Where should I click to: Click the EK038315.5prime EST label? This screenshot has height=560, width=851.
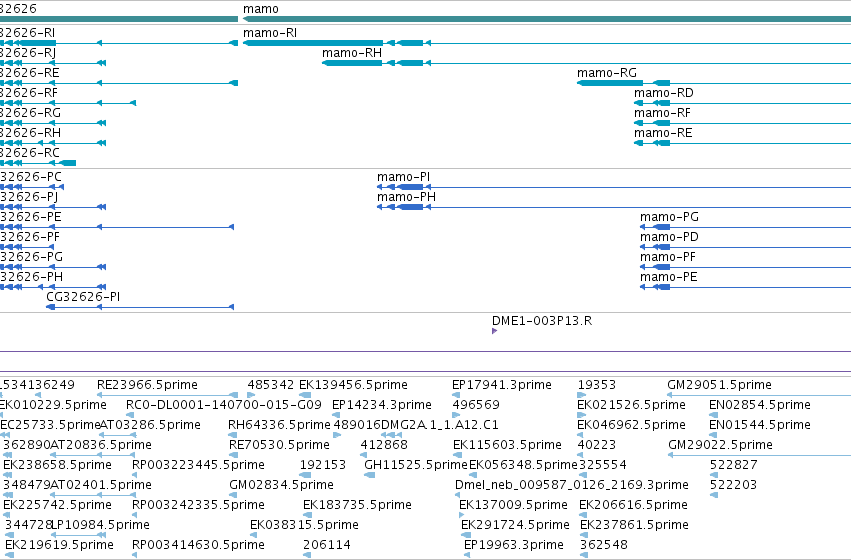tap(304, 525)
